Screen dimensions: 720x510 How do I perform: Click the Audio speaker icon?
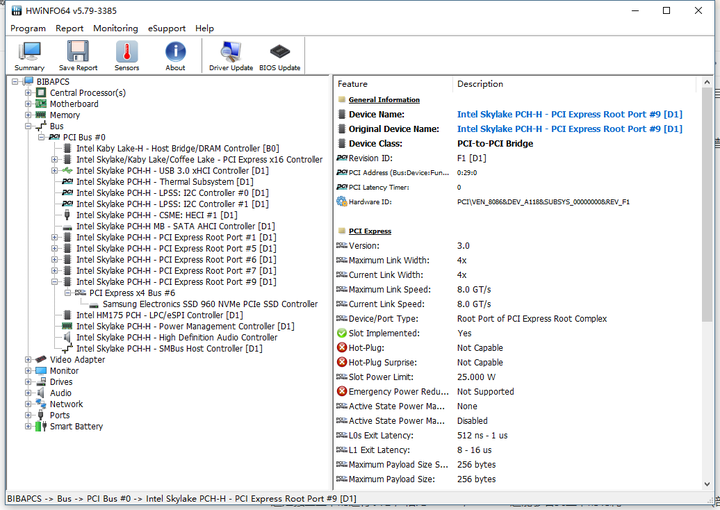[x=41, y=393]
